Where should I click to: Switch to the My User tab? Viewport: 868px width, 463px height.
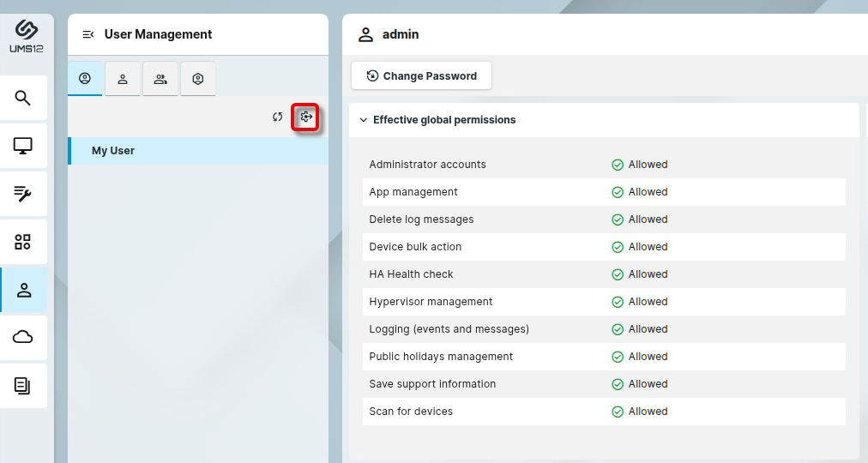tap(85, 79)
